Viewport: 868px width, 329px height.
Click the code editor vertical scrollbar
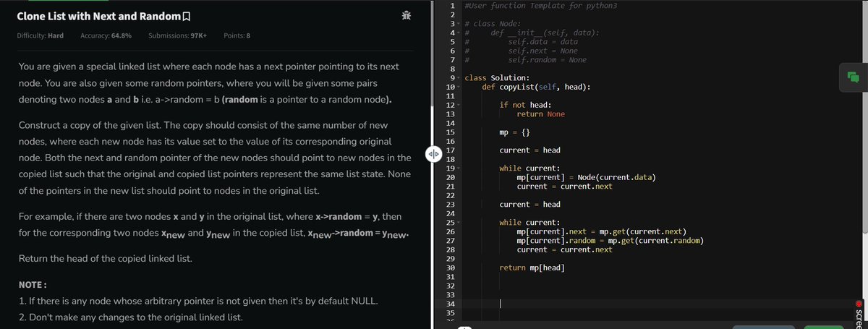pyautogui.click(x=864, y=116)
